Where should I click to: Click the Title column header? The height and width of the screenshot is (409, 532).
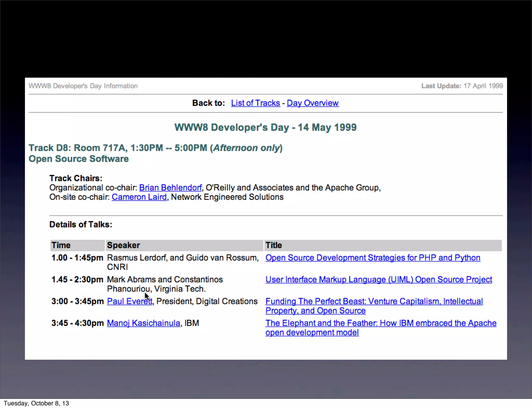[274, 245]
